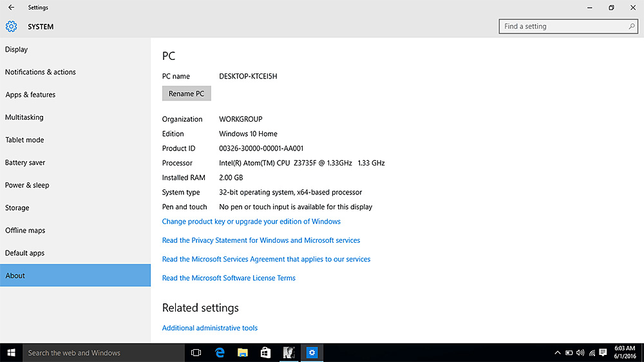Open the Windows Start menu

pos(11,353)
